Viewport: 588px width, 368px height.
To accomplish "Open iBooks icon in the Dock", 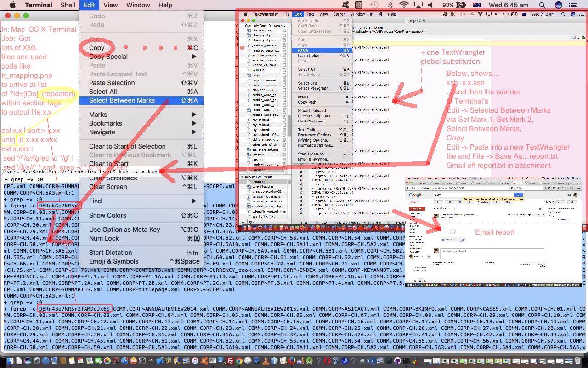I will (133, 361).
